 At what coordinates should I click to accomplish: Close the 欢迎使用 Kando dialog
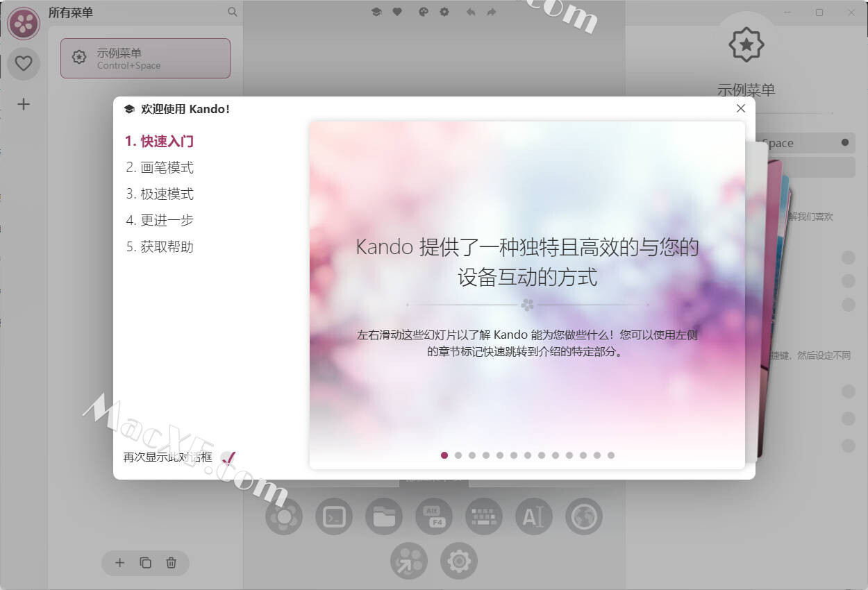click(x=740, y=108)
